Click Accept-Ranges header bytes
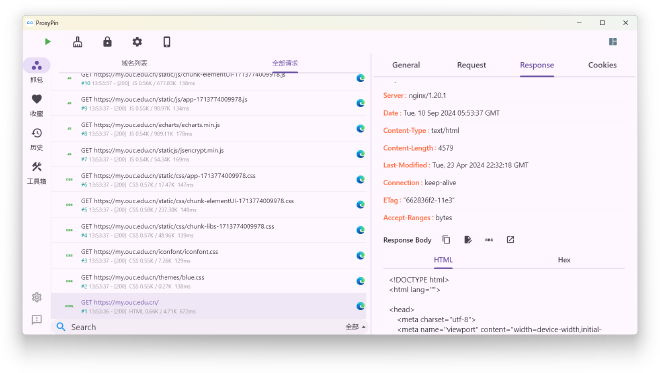Image resolution: width=660 pixels, height=373 pixels. 444,218
